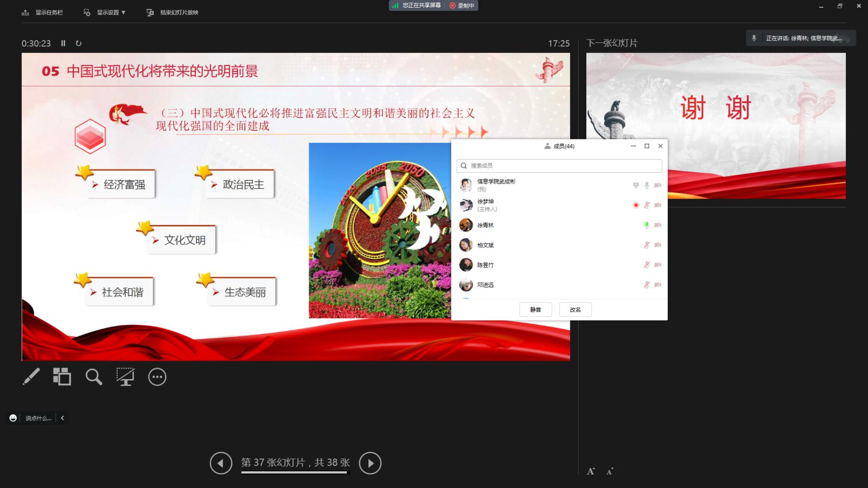Advance to the next slide arrow
The width and height of the screenshot is (868, 488).
tap(370, 463)
